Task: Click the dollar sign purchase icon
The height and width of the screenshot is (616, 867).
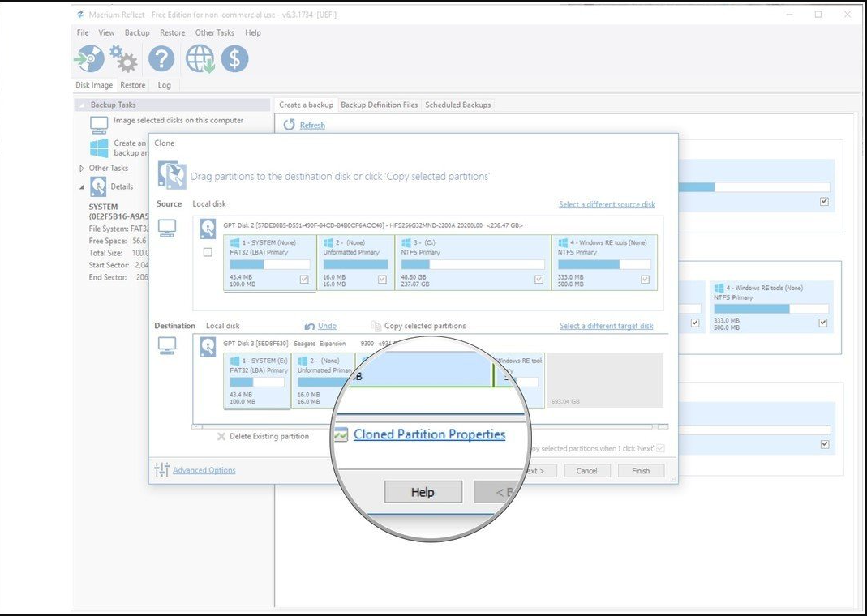Action: (235, 58)
